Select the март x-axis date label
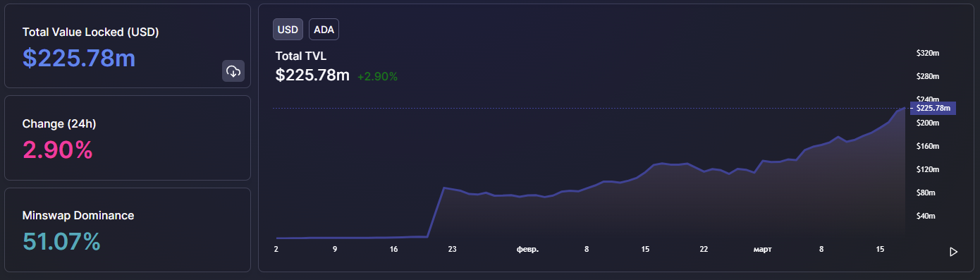980x280 pixels. click(x=762, y=249)
